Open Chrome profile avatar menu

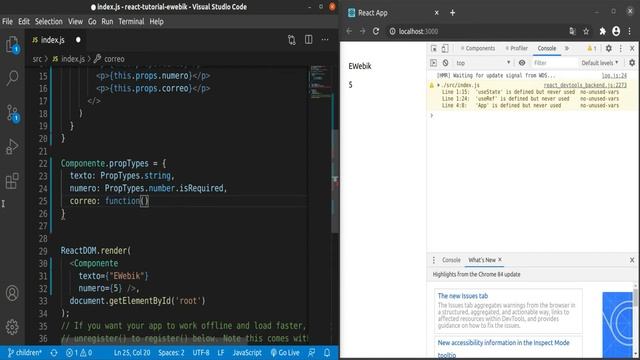(616, 31)
